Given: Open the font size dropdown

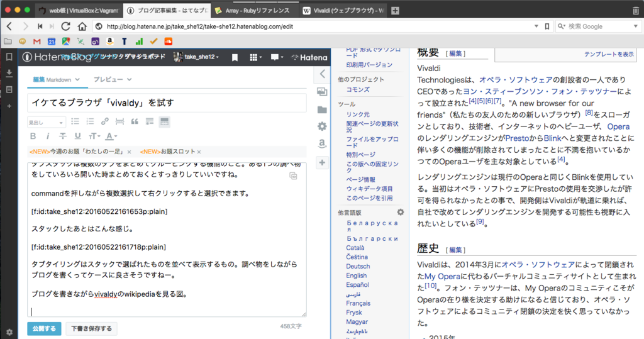Looking at the screenshot, I should pos(94,136).
